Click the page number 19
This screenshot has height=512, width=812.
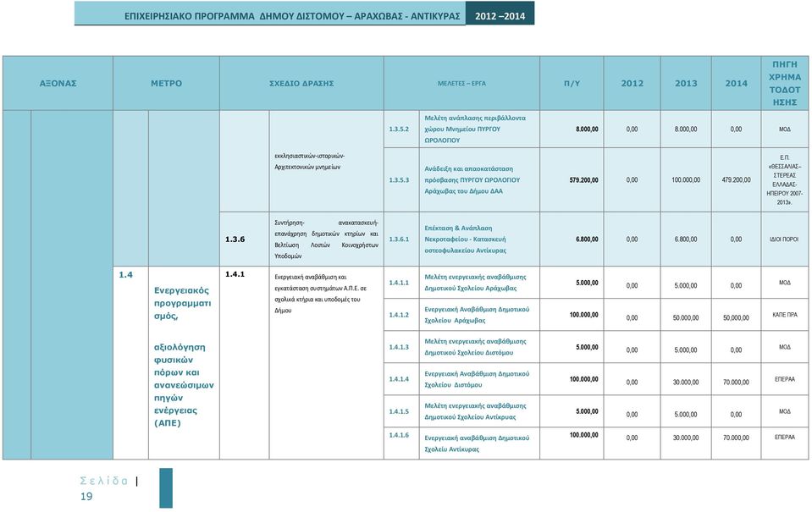[86, 497]
